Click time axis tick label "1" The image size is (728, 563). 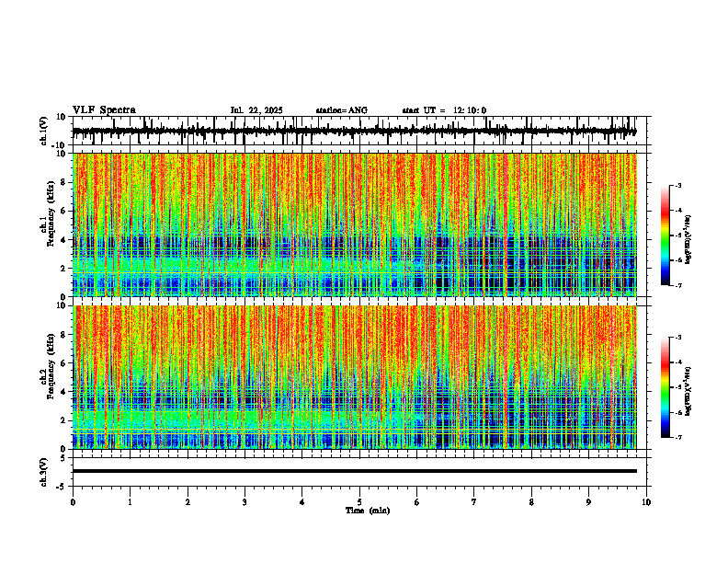click(x=130, y=502)
